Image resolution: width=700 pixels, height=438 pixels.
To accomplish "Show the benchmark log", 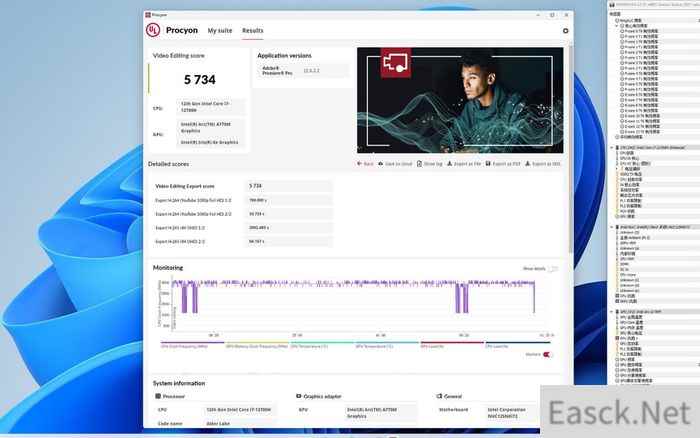I will click(x=429, y=164).
